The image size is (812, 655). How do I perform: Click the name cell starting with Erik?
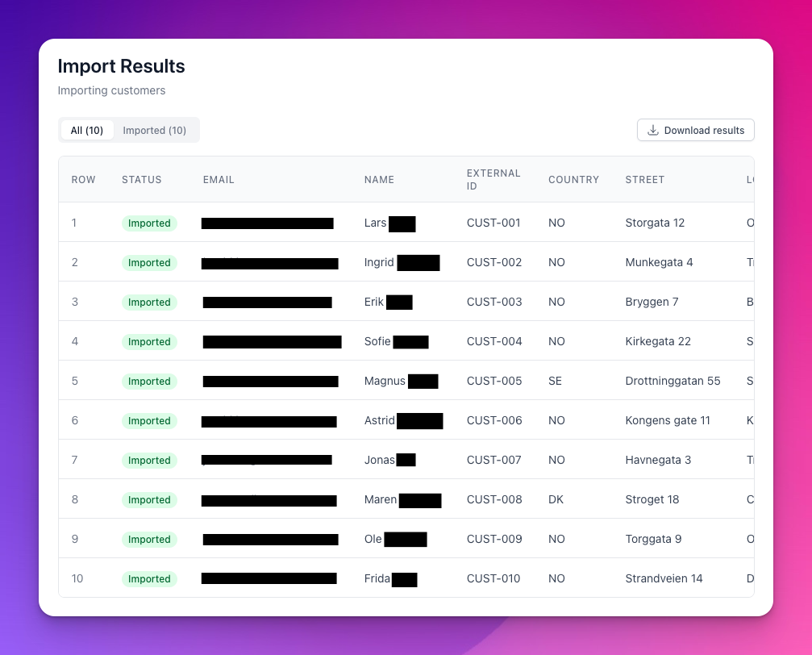tap(389, 302)
